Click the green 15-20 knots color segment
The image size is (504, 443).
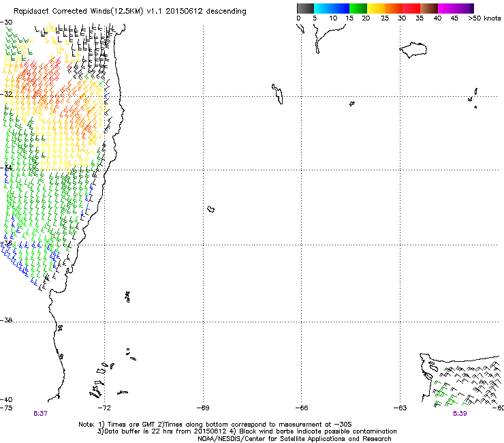coord(358,8)
